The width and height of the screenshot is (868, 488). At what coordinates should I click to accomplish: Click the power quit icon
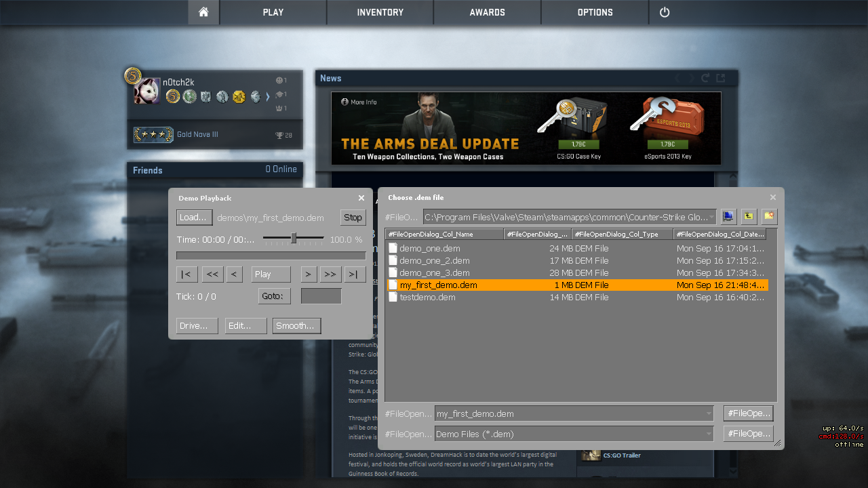(665, 12)
